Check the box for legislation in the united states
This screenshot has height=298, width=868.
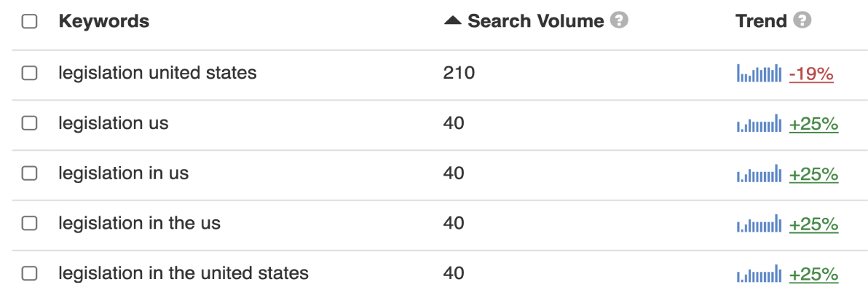pyautogui.click(x=29, y=273)
